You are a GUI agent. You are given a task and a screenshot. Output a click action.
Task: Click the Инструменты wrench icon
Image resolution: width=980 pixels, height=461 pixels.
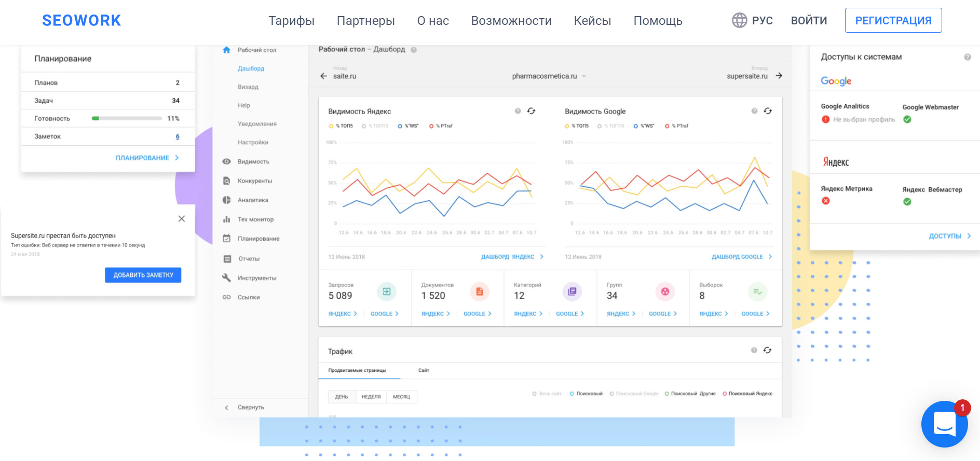pyautogui.click(x=226, y=278)
